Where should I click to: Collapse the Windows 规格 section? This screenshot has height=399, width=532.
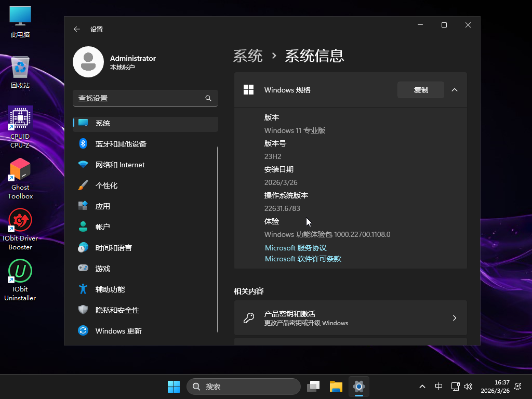455,90
